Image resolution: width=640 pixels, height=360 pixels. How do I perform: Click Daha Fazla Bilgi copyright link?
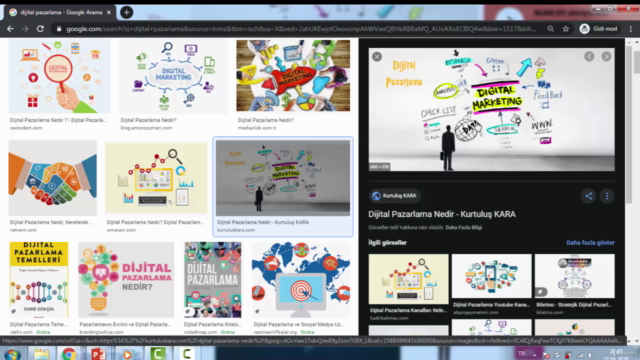tap(464, 227)
